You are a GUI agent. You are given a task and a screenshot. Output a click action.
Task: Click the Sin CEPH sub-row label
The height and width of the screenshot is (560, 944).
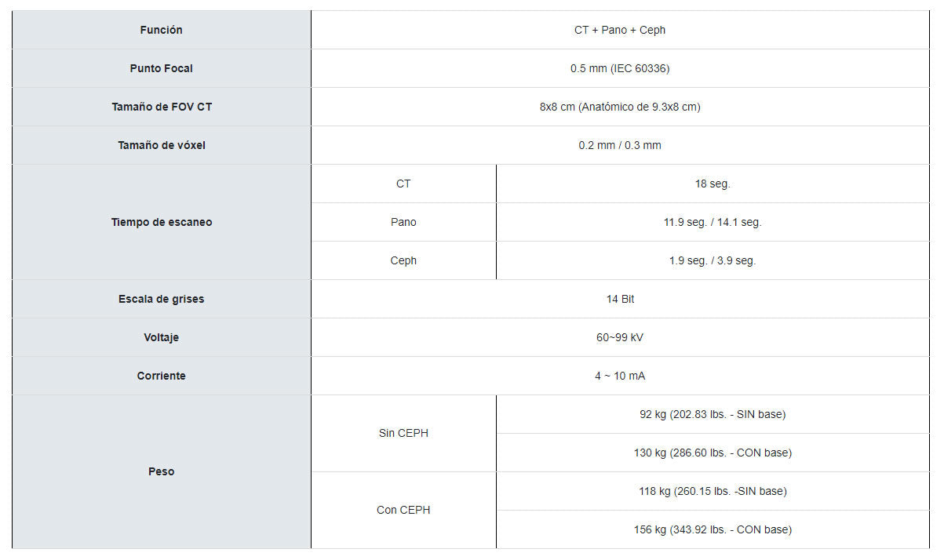(x=403, y=433)
